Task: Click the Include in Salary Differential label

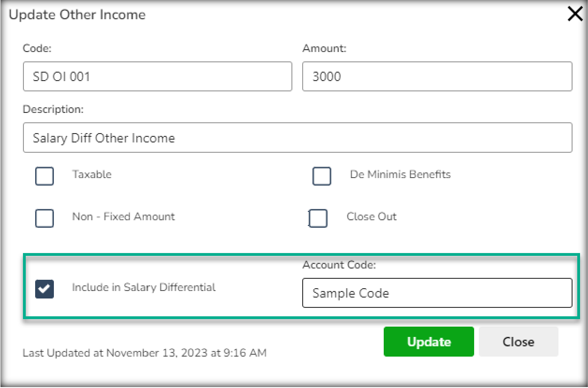Action: [x=144, y=287]
